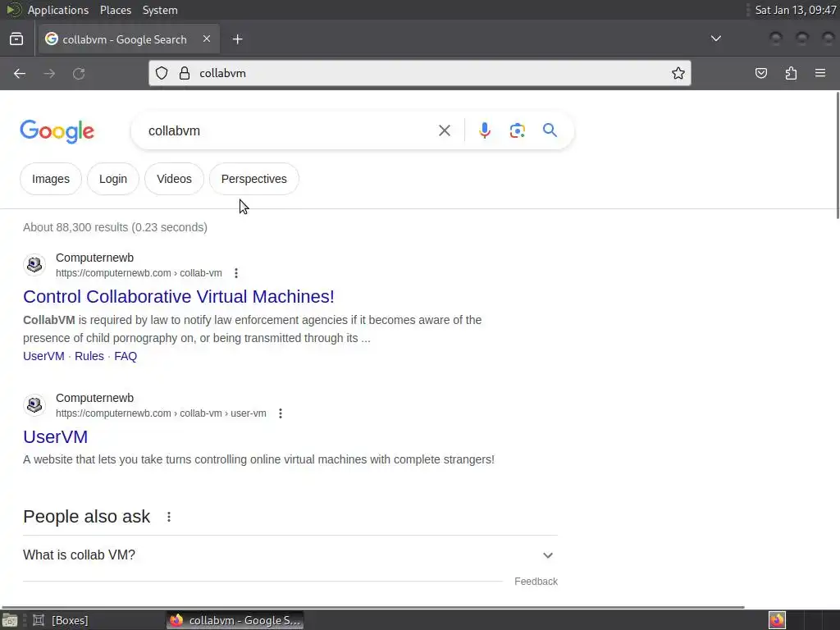Image resolution: width=840 pixels, height=630 pixels.
Task: Clear the search box with the X icon
Action: 444,130
